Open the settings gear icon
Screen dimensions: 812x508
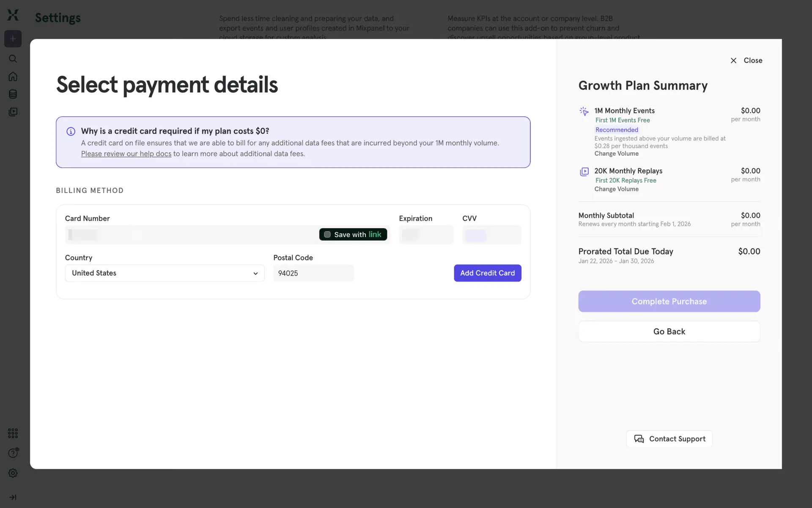(13, 473)
